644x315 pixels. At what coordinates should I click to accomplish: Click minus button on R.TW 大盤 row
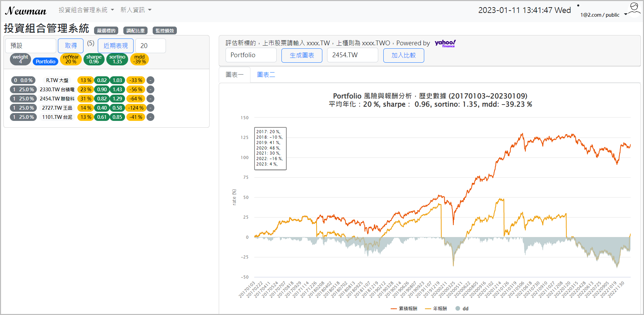(x=150, y=80)
